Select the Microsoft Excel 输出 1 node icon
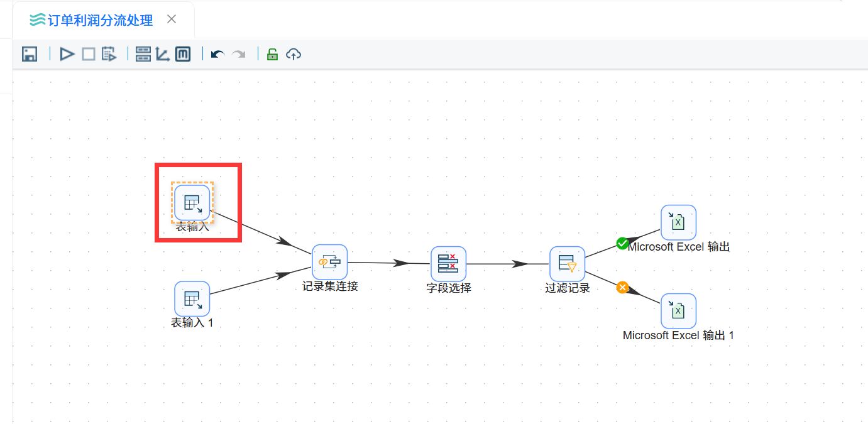 pyautogui.click(x=678, y=311)
